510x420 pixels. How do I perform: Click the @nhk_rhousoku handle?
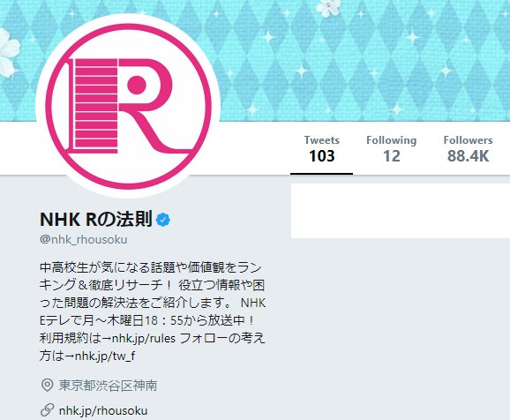(84, 239)
